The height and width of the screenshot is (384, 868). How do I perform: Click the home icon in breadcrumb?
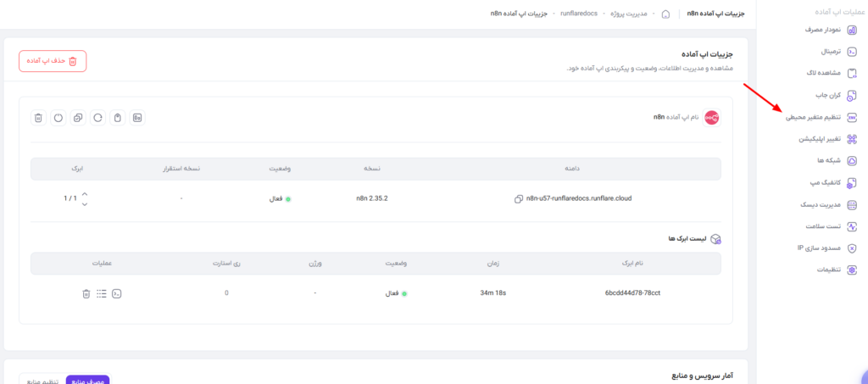pyautogui.click(x=665, y=14)
